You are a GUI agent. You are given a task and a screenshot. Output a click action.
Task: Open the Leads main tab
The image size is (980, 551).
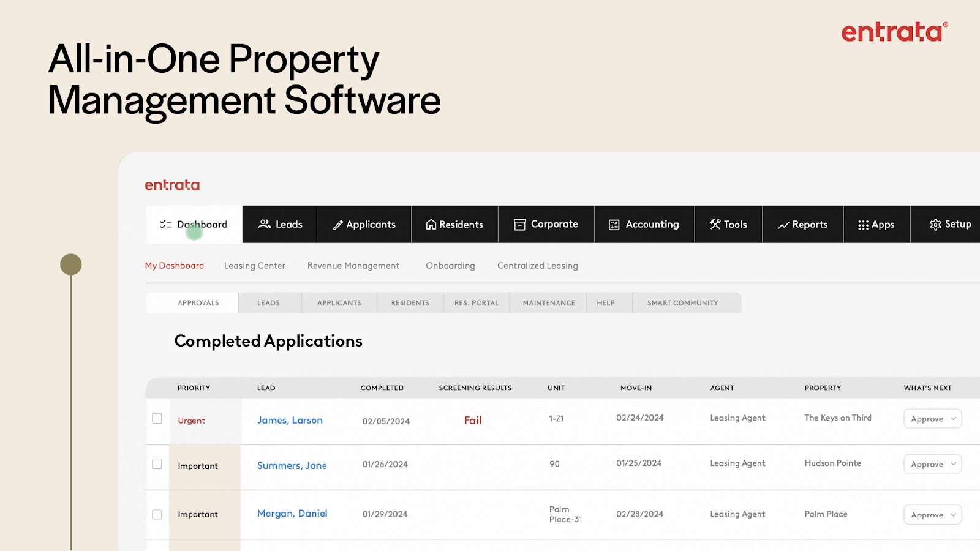click(x=280, y=224)
